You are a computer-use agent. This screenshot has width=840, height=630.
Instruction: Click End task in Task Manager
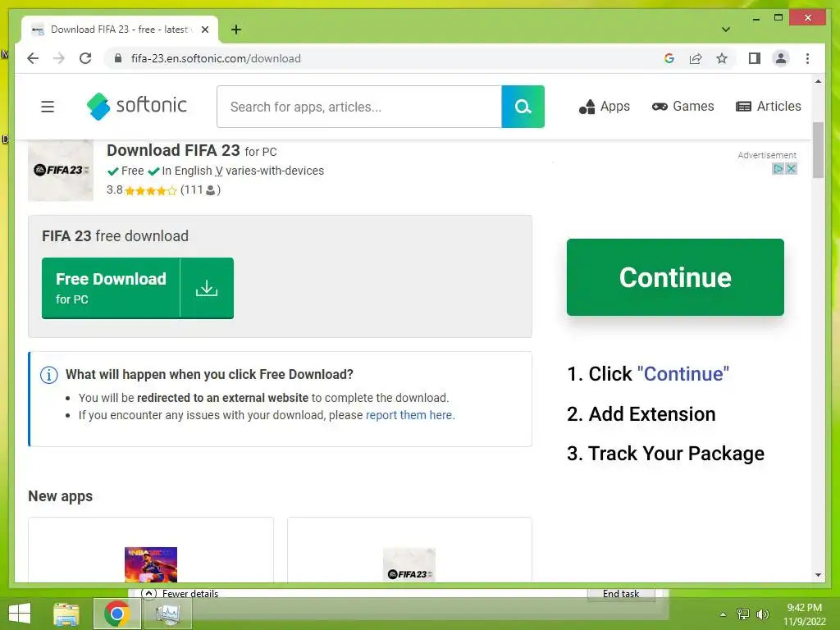(621, 594)
